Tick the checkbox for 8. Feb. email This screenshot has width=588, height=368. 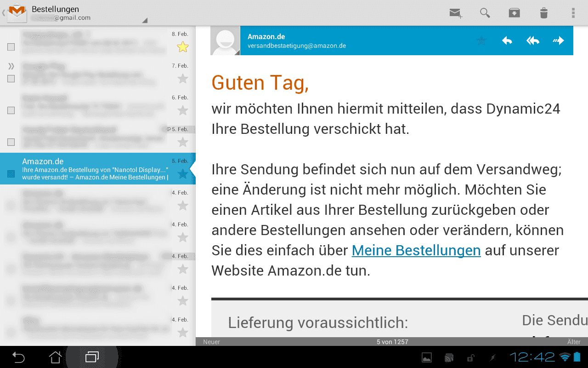pos(11,47)
